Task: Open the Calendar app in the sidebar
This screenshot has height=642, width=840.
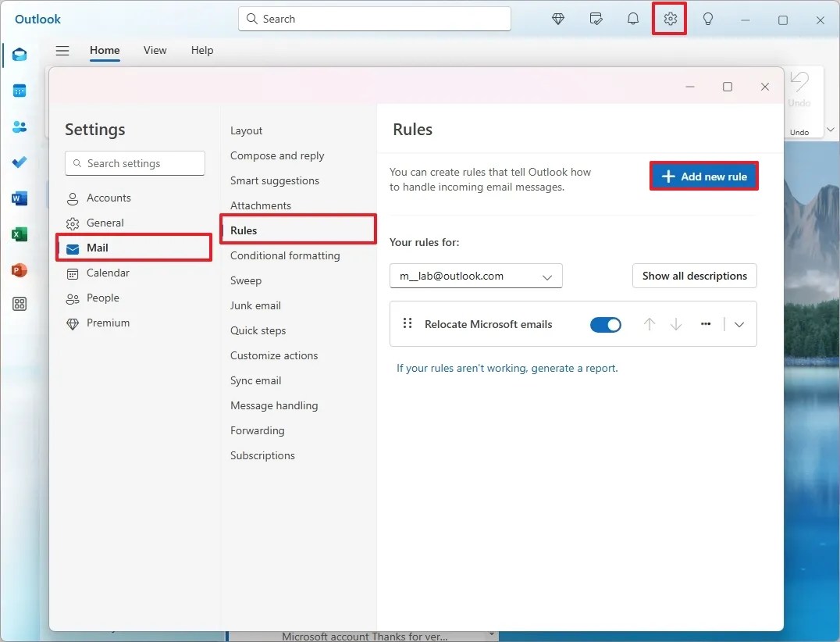Action: [19, 91]
